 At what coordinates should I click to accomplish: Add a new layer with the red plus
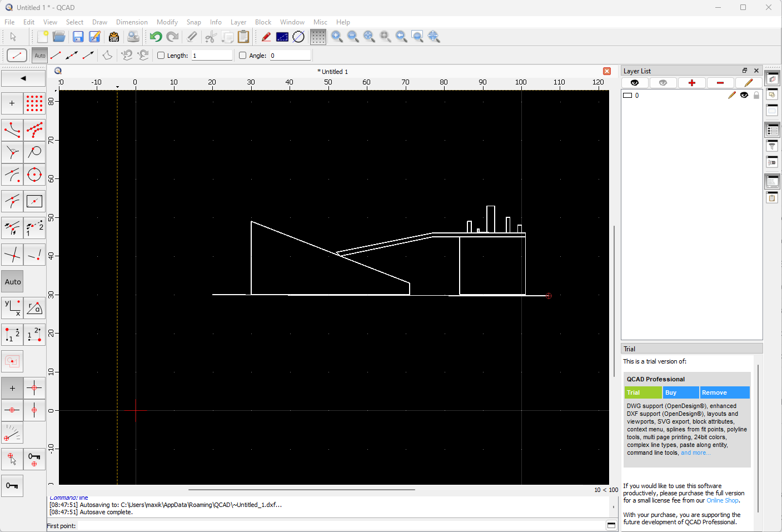coord(692,83)
